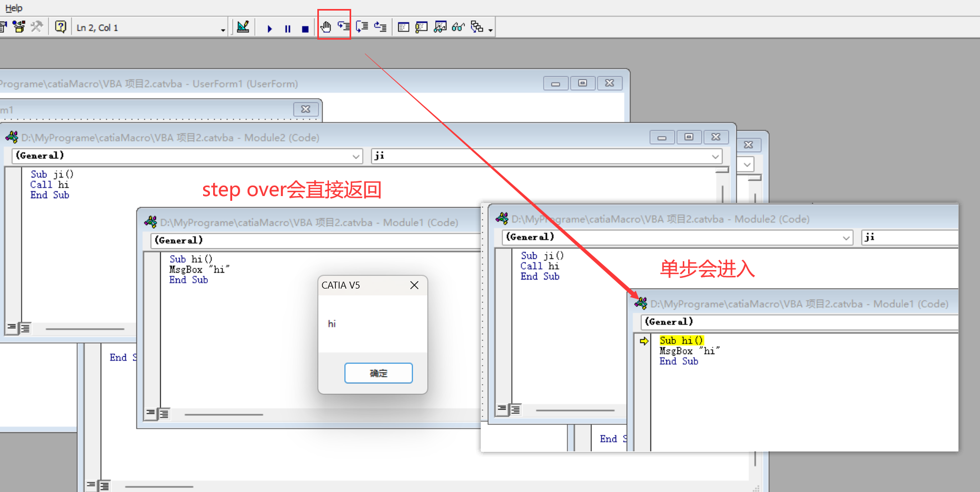The height and width of the screenshot is (492, 980).
Task: Open the Immediate Window from toolbar
Action: (x=422, y=27)
